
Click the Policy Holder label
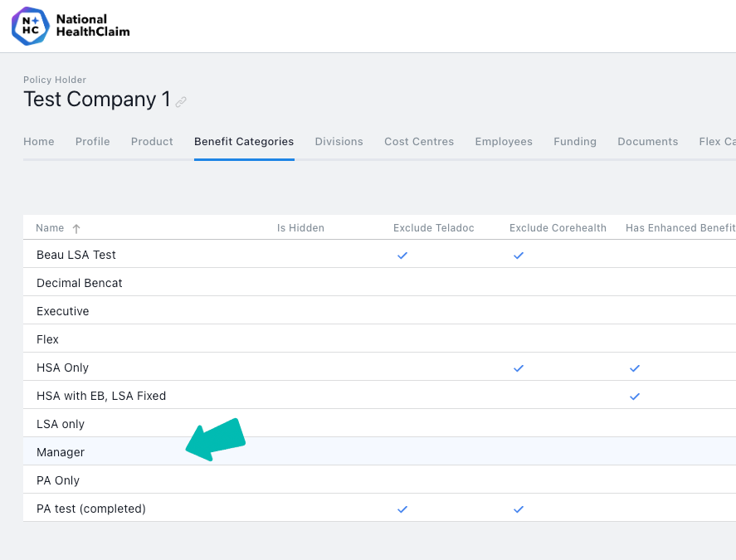[55, 80]
